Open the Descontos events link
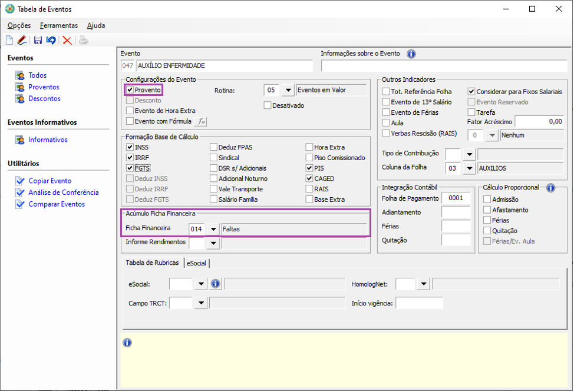The image size is (574, 392). pyautogui.click(x=44, y=99)
